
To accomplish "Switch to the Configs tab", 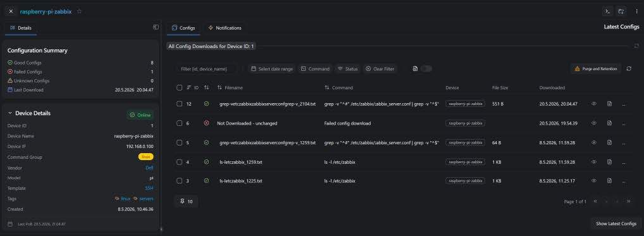I will click(x=183, y=28).
